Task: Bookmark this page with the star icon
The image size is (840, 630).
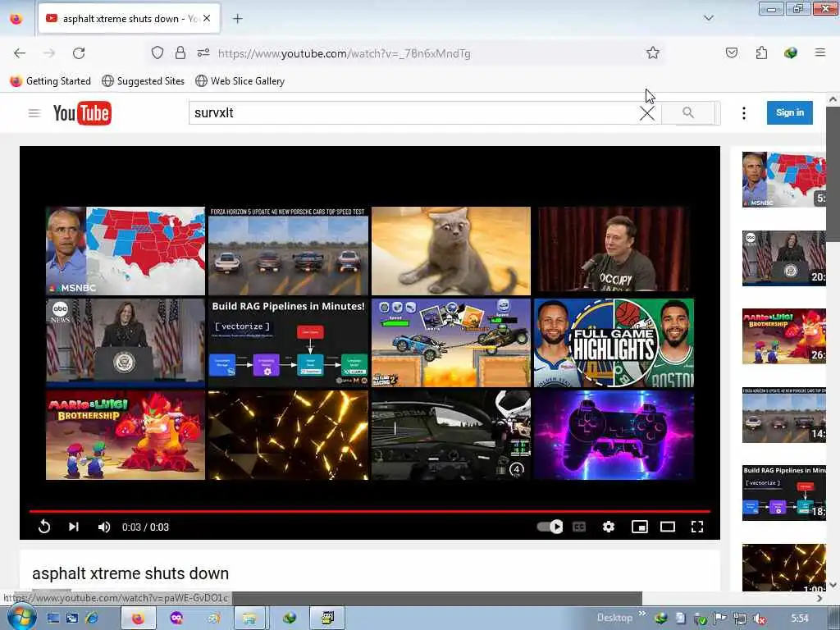Action: click(x=652, y=52)
